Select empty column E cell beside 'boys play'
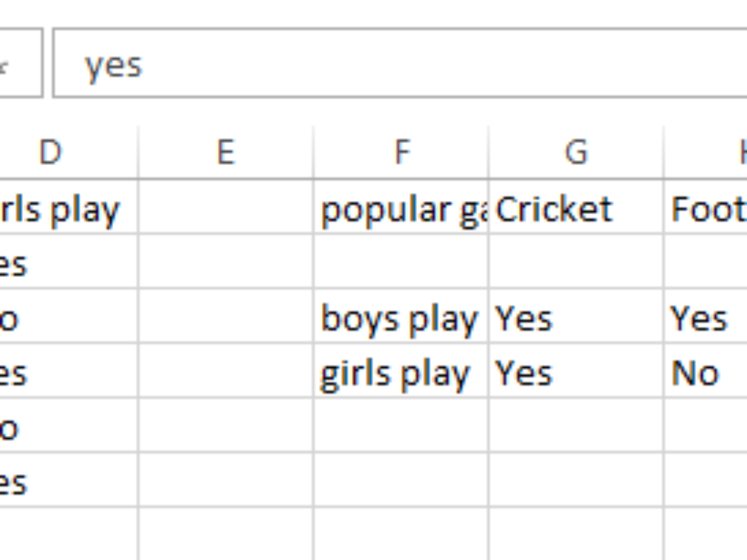Viewport: 747px width, 560px height. (x=225, y=319)
